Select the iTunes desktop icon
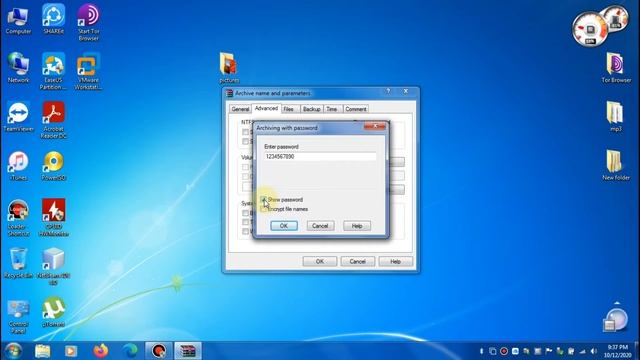 [18, 166]
